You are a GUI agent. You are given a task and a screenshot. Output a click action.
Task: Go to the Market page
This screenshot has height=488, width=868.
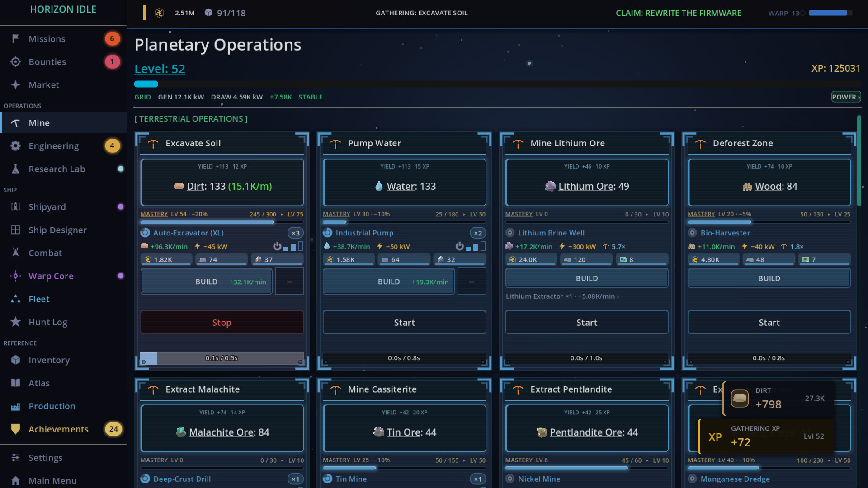click(x=63, y=85)
